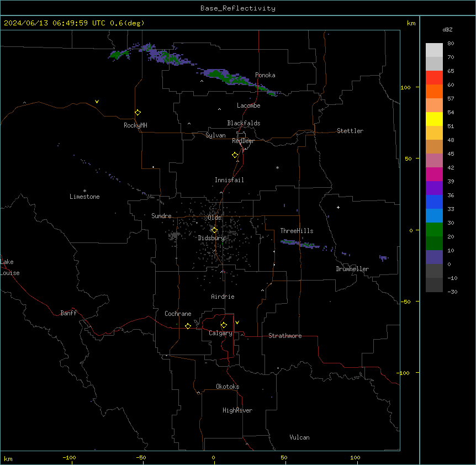Select the RedDeer city label
The width and height of the screenshot is (476, 465).
[243, 141]
